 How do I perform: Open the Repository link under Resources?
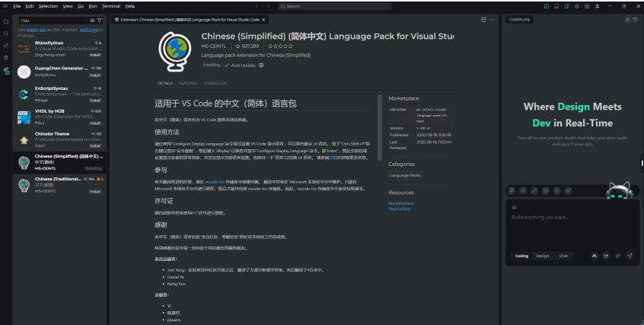pyautogui.click(x=400, y=209)
